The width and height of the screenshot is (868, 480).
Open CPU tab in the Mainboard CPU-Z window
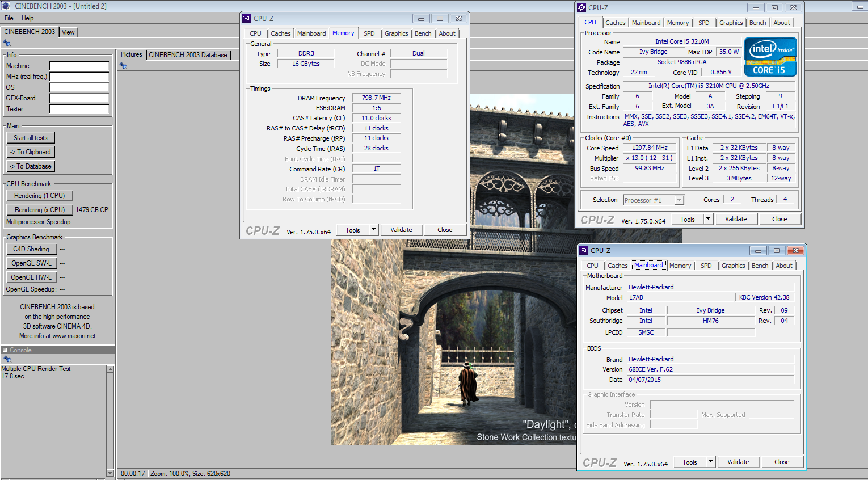593,266
